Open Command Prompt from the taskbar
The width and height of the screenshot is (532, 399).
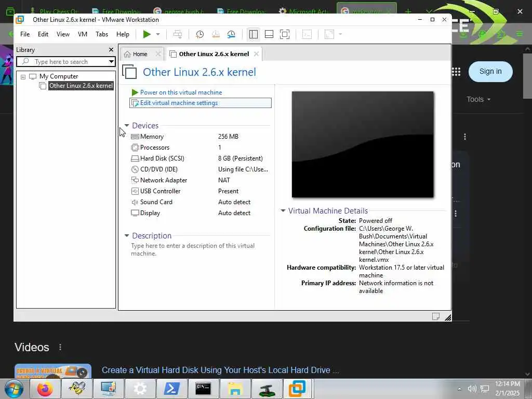pos(203,389)
